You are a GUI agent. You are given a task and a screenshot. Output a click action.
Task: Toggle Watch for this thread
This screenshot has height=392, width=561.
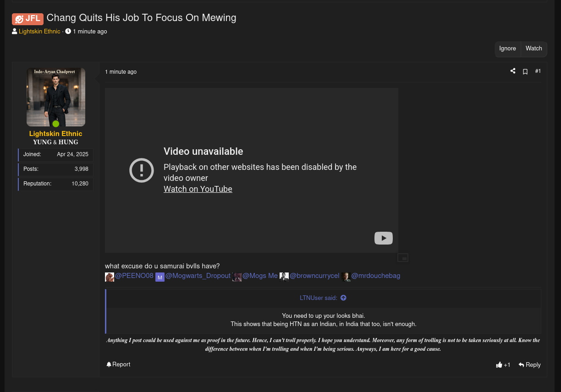click(x=533, y=49)
